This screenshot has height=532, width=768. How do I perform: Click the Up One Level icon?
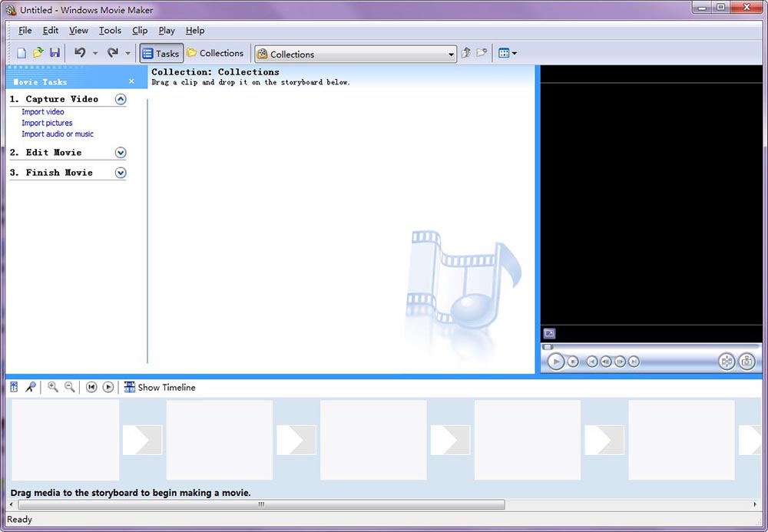click(x=466, y=52)
